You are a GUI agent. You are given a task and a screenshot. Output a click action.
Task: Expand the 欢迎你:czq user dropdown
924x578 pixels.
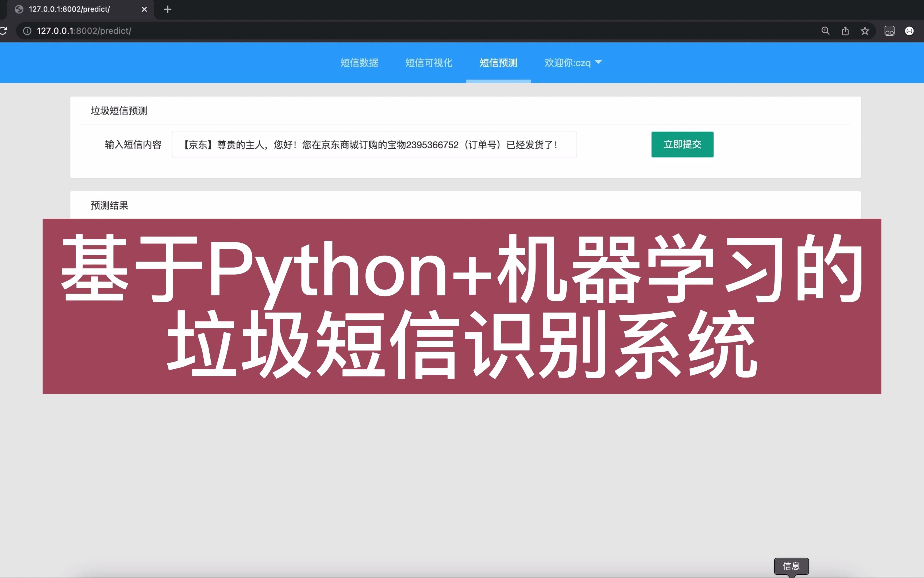573,63
